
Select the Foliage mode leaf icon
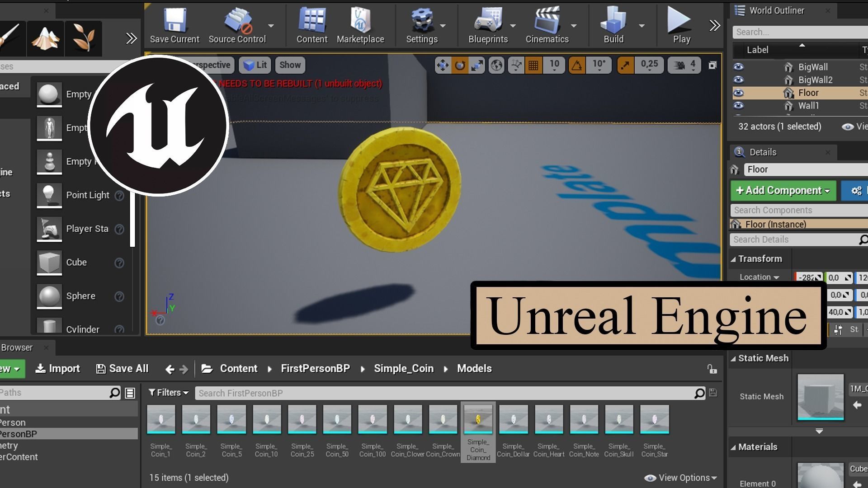(84, 38)
